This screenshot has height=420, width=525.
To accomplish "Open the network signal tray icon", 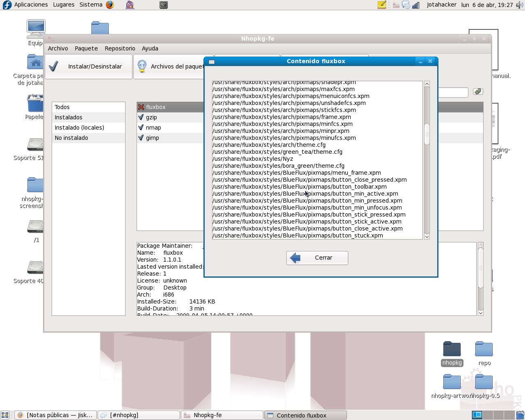I will (416, 5).
